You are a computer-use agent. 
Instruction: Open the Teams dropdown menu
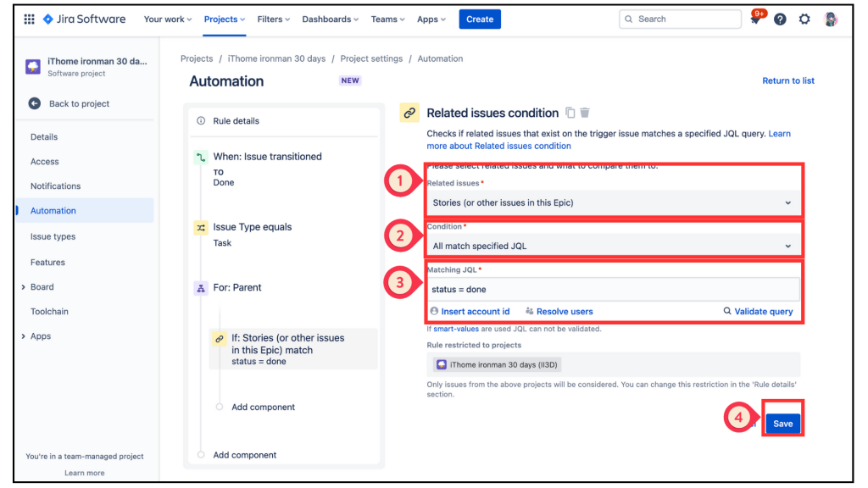[387, 19]
